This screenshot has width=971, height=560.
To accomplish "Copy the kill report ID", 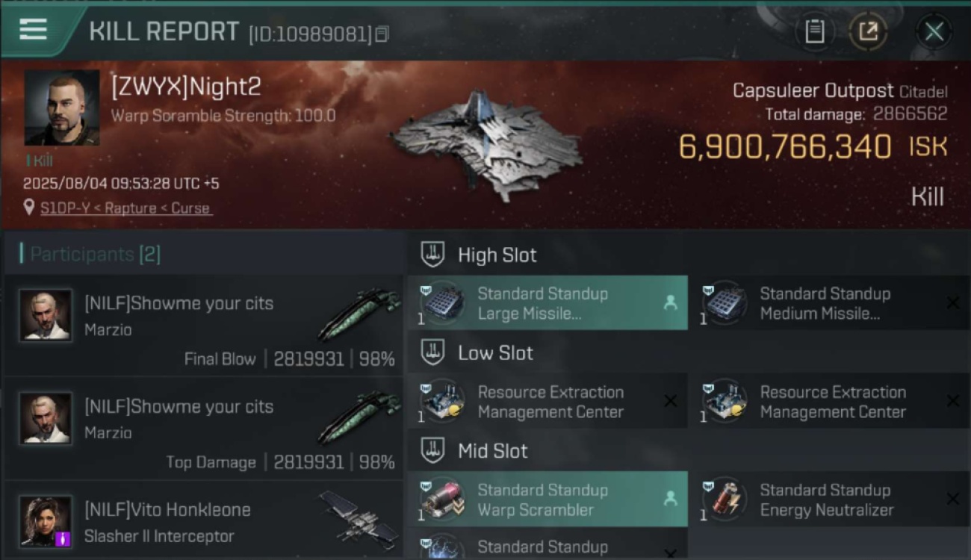I will click(382, 34).
